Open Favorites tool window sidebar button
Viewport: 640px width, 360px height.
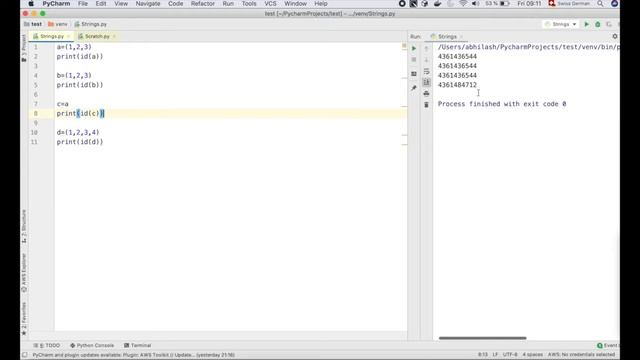[x=24, y=318]
